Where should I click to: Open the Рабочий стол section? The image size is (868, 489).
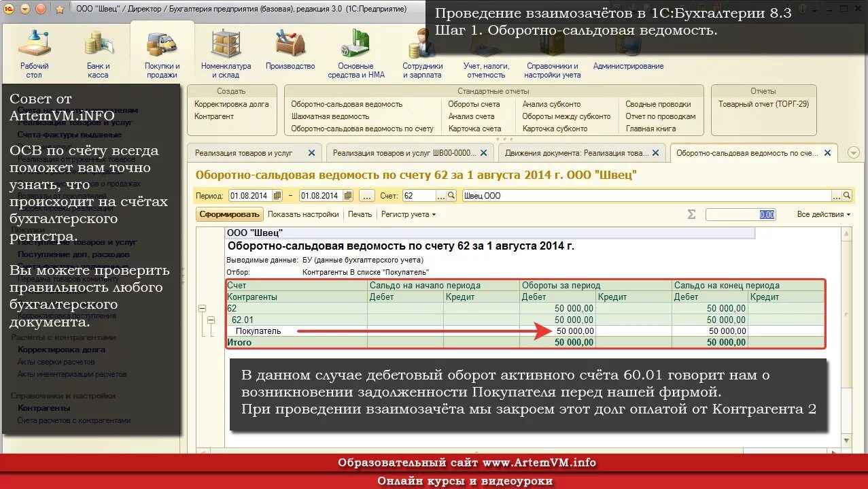pyautogui.click(x=35, y=54)
